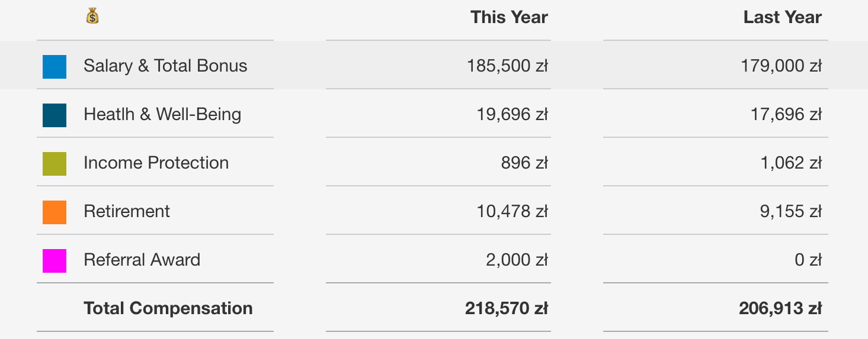Image resolution: width=868 pixels, height=339 pixels.
Task: Select last year's Referral Award 0 zł
Action: 808,260
